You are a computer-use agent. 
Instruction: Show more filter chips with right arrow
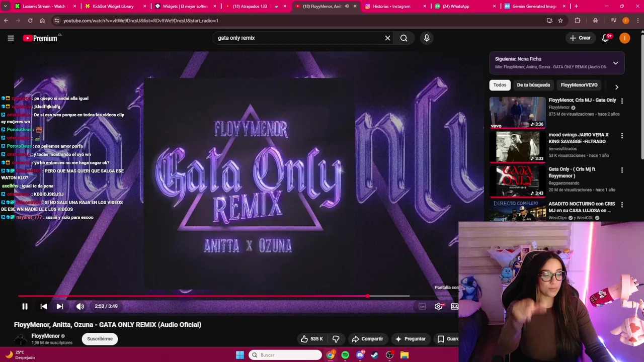617,86
